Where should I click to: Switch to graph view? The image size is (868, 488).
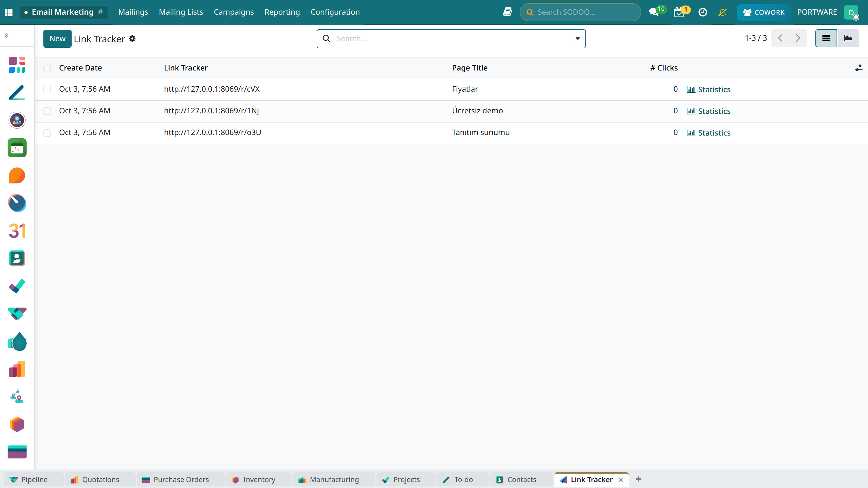coord(848,38)
